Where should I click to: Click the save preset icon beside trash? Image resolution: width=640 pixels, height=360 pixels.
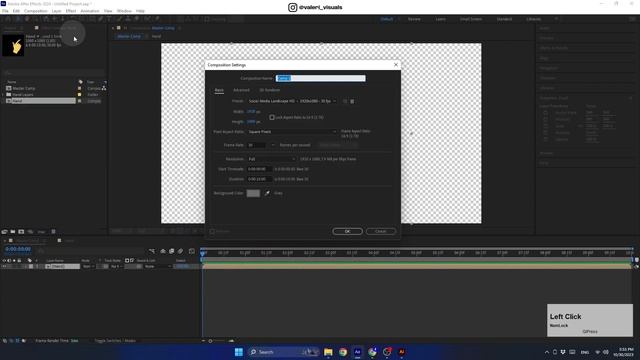[x=345, y=101]
